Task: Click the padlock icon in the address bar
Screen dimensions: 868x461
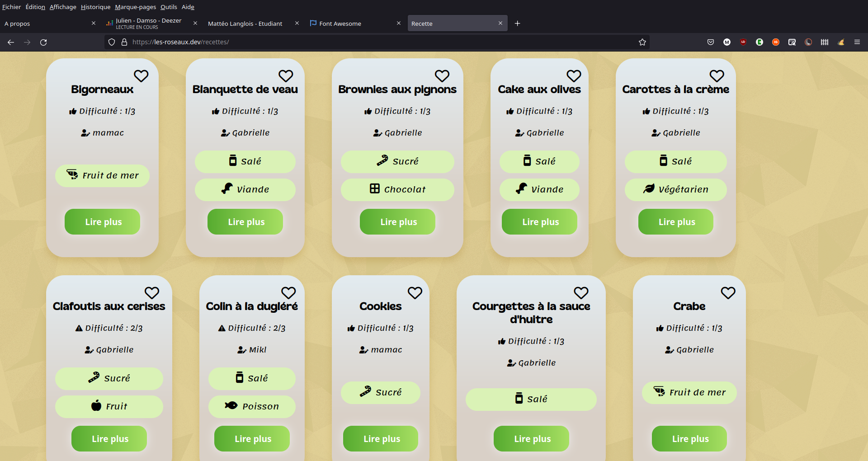Action: coord(124,42)
